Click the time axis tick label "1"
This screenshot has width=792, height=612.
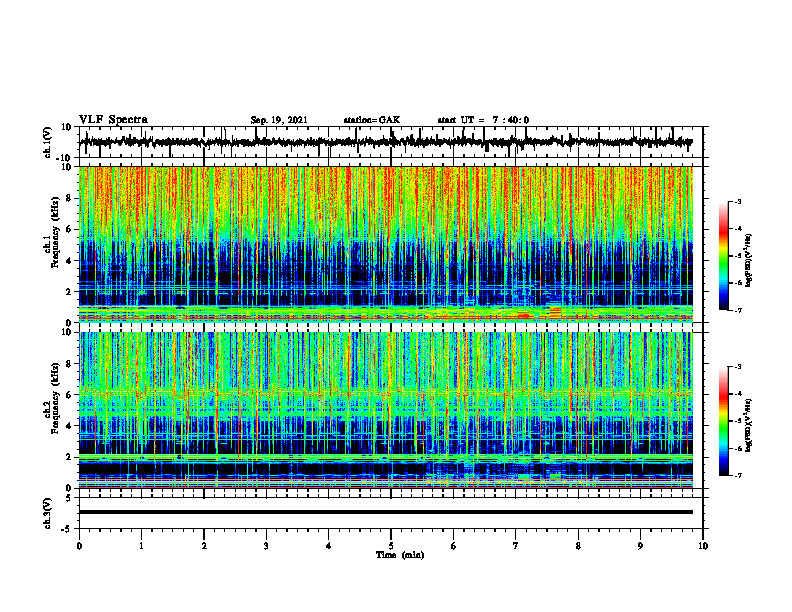141,546
